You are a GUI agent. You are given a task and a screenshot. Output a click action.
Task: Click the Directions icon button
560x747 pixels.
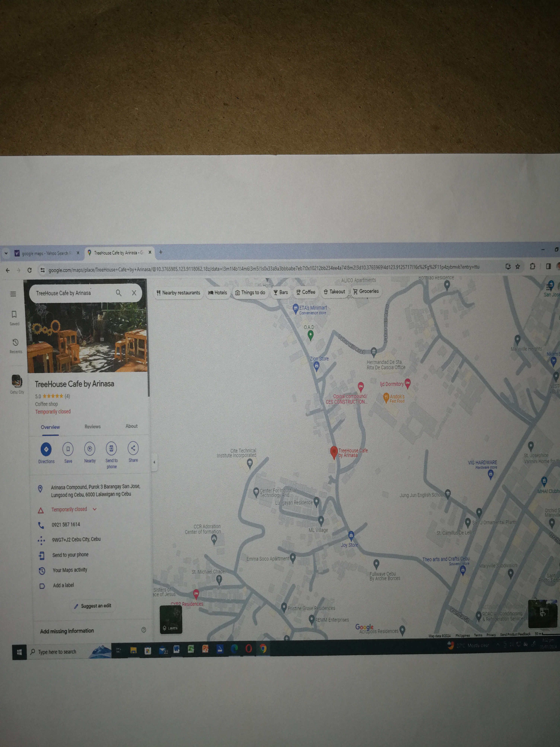click(x=46, y=449)
